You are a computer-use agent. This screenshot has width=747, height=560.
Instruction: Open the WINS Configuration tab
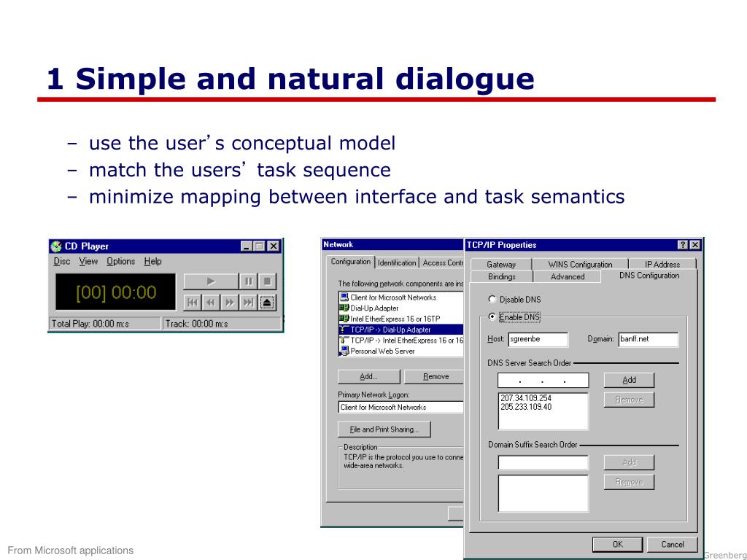(580, 264)
